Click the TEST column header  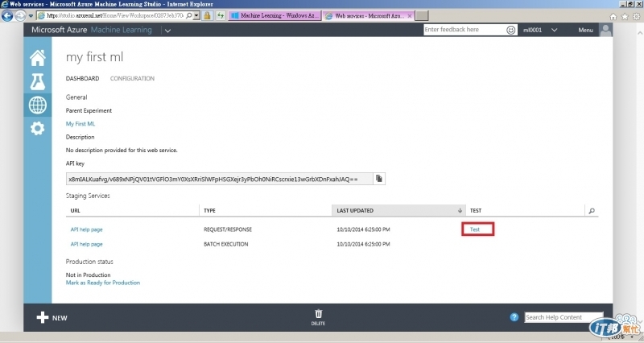[476, 211]
